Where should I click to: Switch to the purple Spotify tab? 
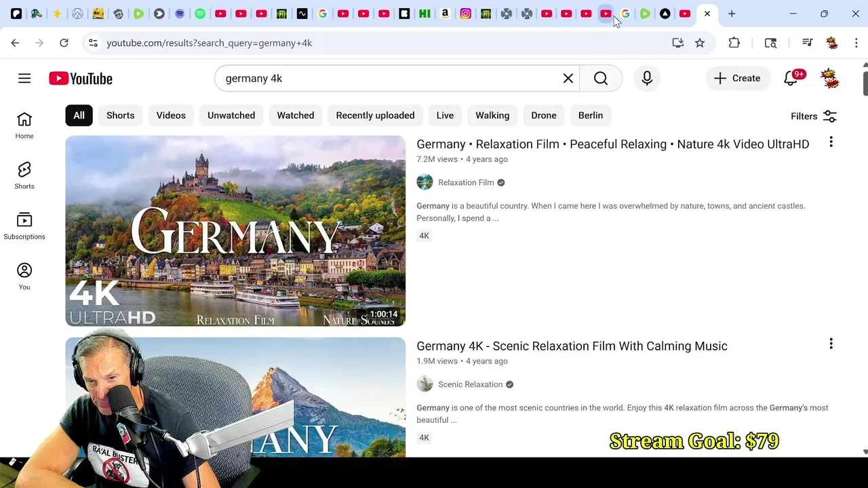click(x=180, y=14)
